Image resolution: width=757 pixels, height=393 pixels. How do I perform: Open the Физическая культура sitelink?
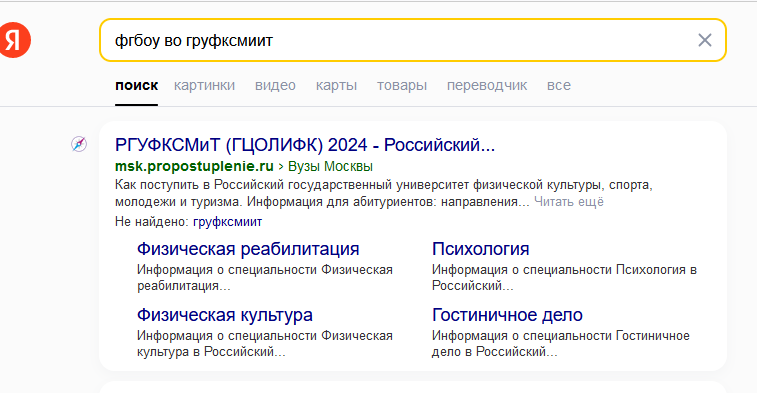pos(224,315)
